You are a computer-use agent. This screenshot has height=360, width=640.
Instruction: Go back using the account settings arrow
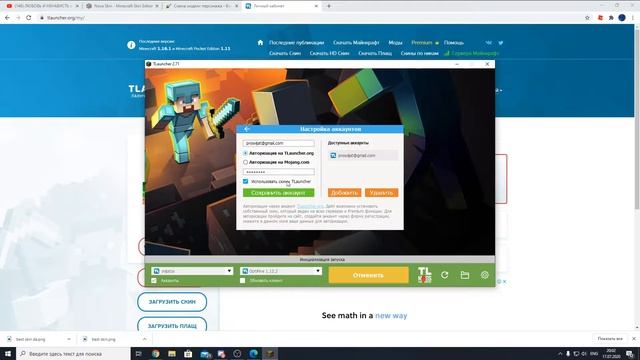(x=247, y=129)
